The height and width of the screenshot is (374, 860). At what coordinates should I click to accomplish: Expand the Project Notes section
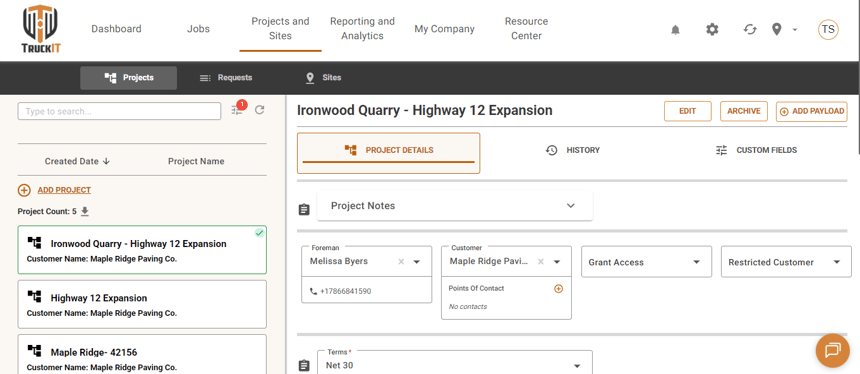(x=455, y=206)
